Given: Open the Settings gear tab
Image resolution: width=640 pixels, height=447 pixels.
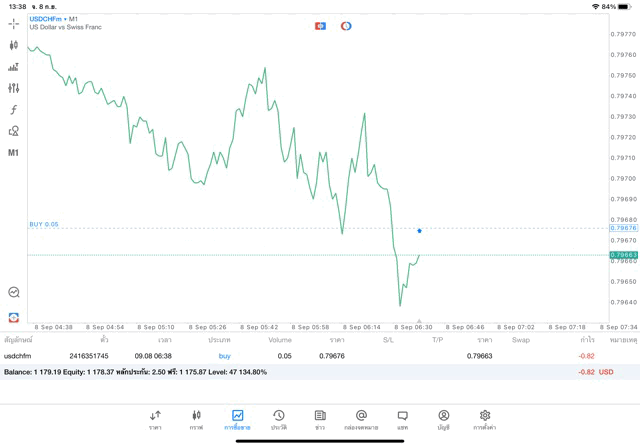Looking at the screenshot, I should coord(485,418).
